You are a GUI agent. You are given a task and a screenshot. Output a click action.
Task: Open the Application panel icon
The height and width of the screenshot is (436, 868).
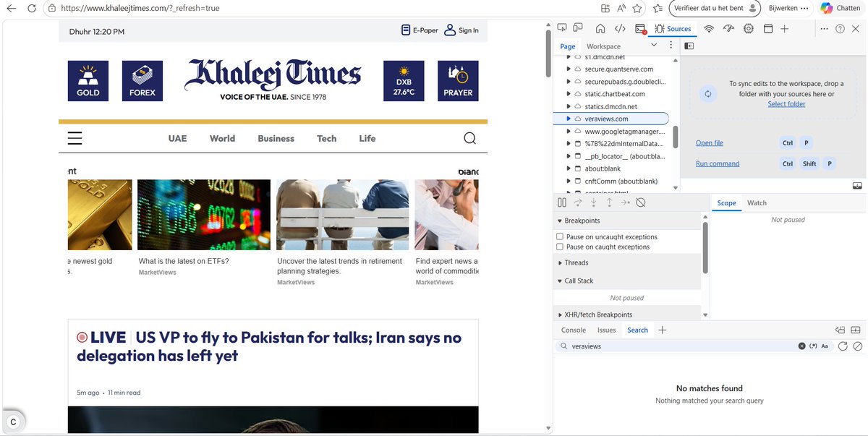(x=768, y=29)
